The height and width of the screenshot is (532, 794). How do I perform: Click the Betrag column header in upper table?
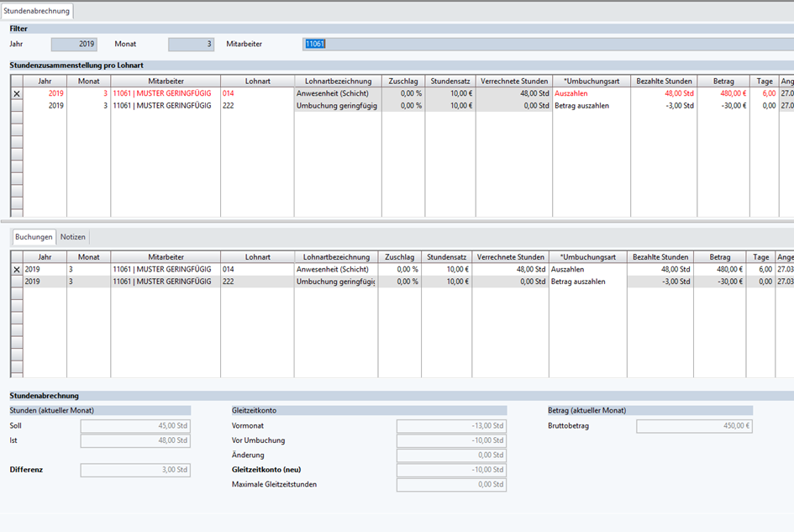coord(723,81)
